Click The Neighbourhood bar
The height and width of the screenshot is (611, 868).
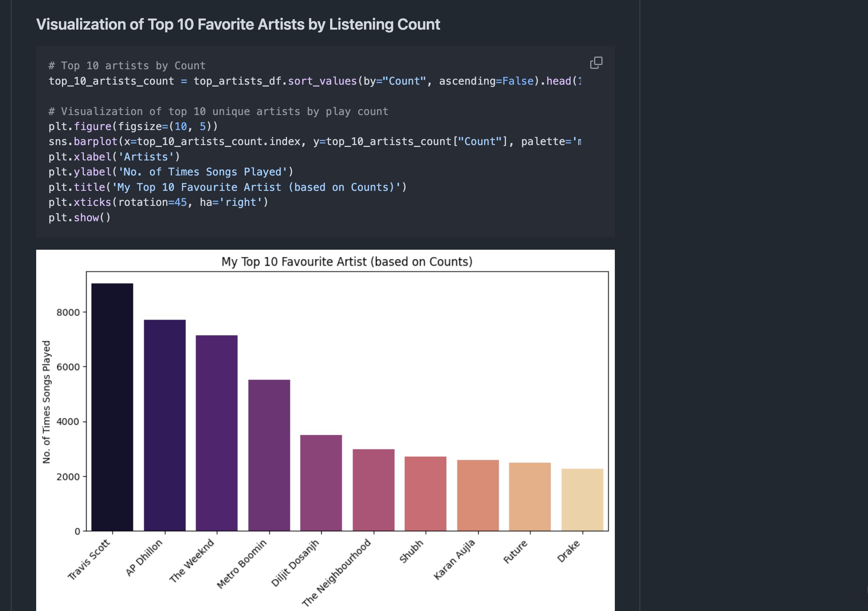(374, 490)
